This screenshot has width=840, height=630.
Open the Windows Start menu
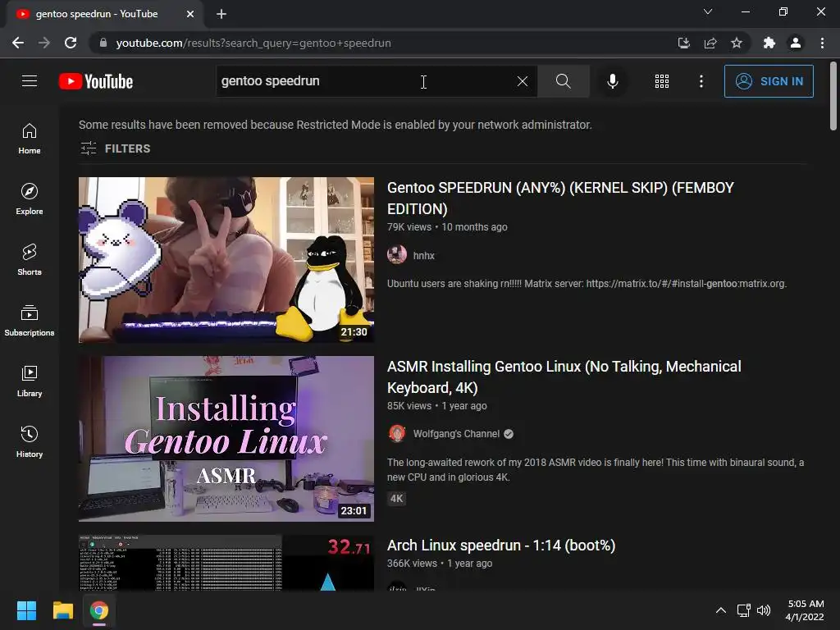(26, 610)
